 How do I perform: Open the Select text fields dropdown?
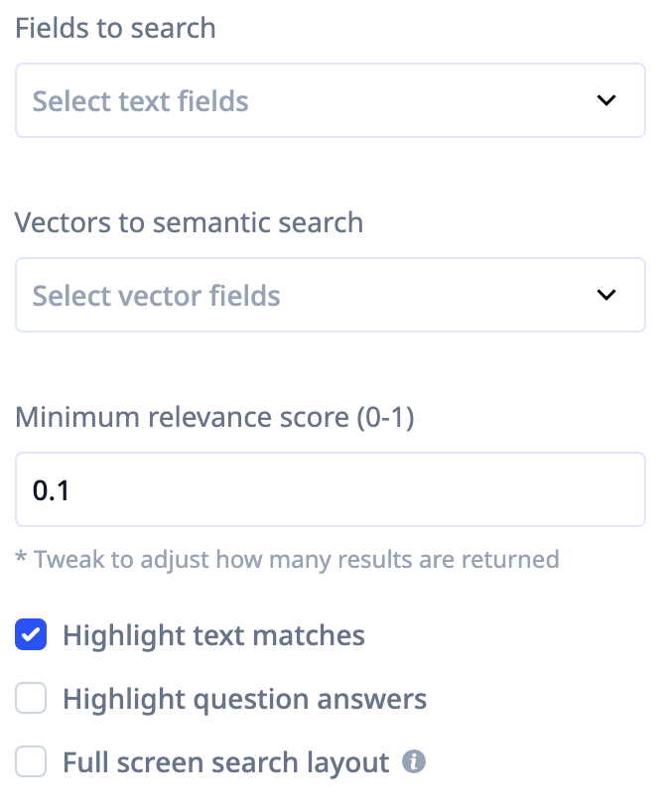[330, 100]
